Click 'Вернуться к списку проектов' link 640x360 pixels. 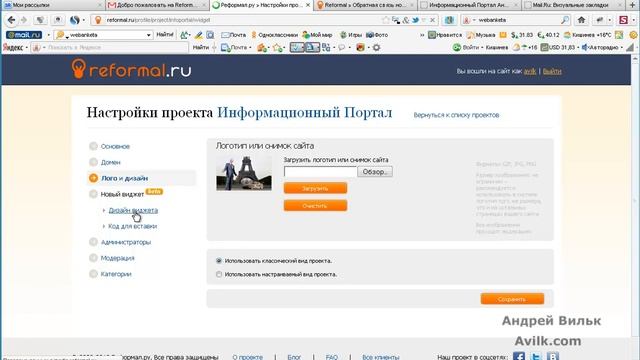click(456, 115)
